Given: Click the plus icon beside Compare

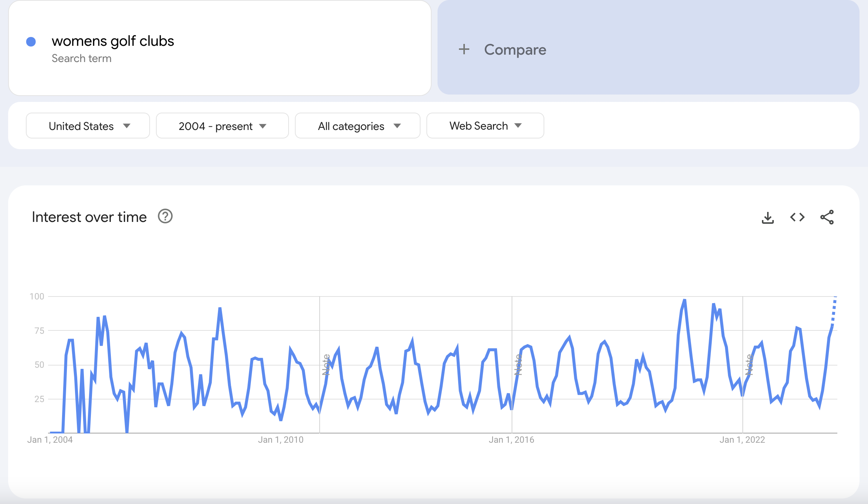Looking at the screenshot, I should click(464, 49).
